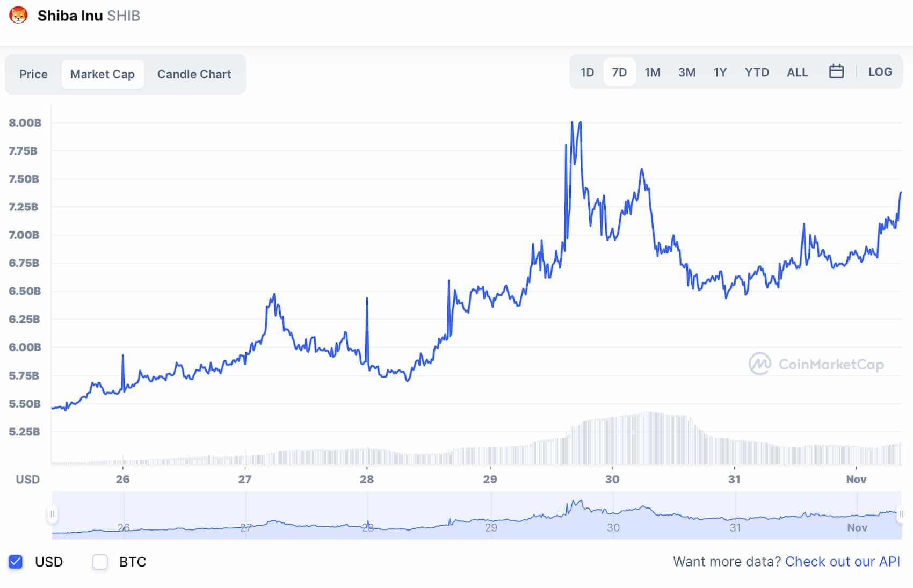The width and height of the screenshot is (913, 588).
Task: Select the 1M timeframe
Action: tap(653, 72)
